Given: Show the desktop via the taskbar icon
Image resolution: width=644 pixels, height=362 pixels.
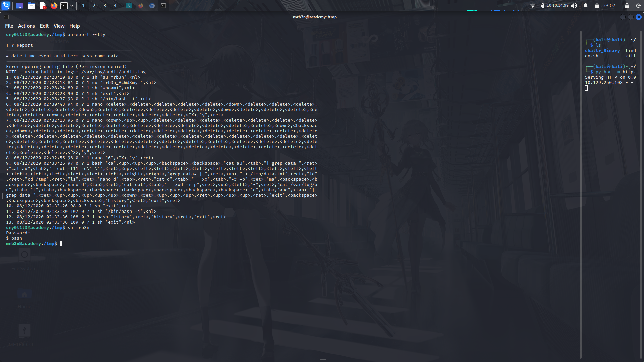Looking at the screenshot, I should (x=19, y=5).
